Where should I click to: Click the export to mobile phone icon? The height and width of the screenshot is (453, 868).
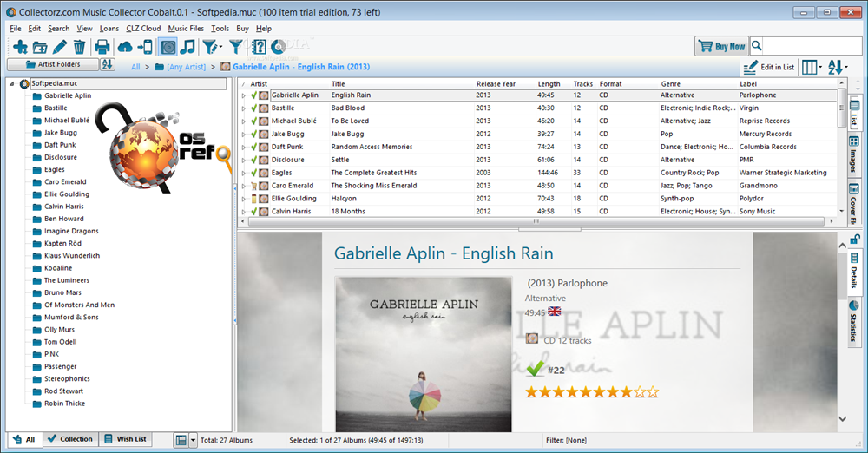(145, 47)
